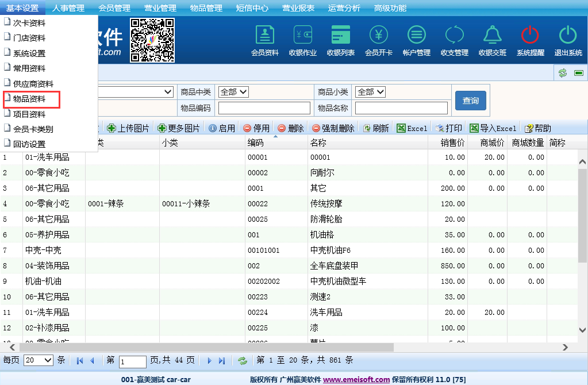Image resolution: width=588 pixels, height=385 pixels.
Task: Click the 强制删除 force delete toolbar button
Action: [333, 128]
